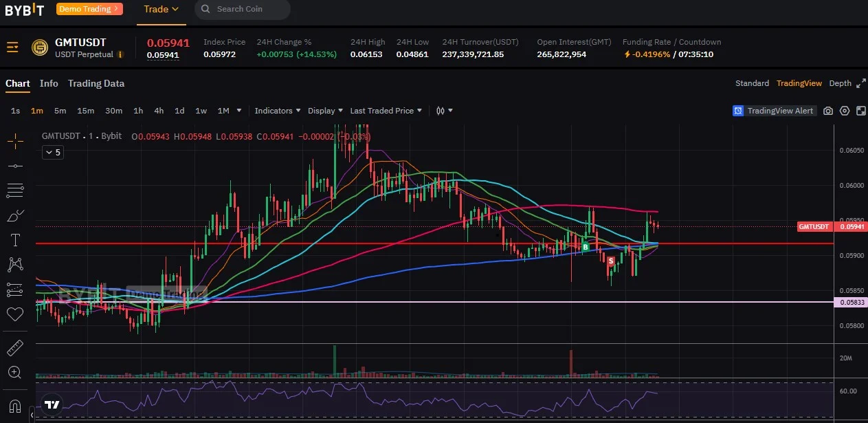Open the Trade dropdown menu
Screen dimensions: 868x423
pos(162,10)
